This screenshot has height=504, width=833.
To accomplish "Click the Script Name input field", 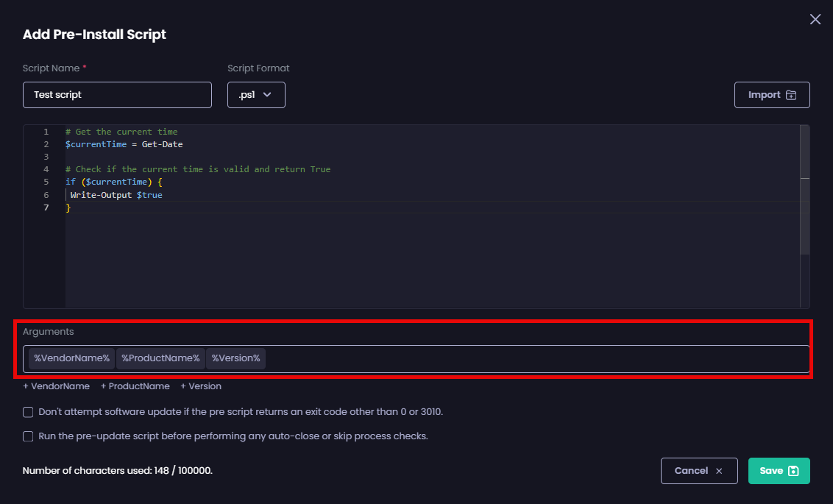I will point(117,95).
